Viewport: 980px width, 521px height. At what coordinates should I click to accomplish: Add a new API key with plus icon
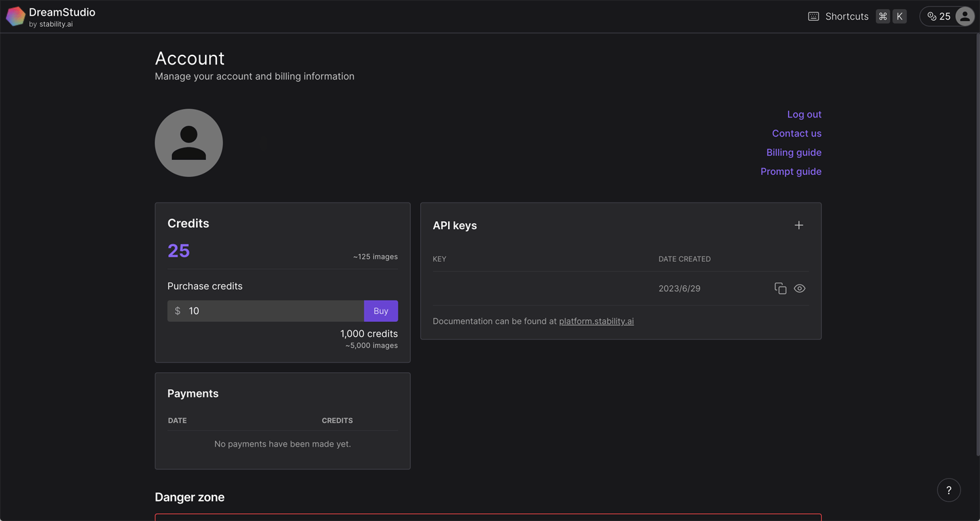(x=798, y=225)
